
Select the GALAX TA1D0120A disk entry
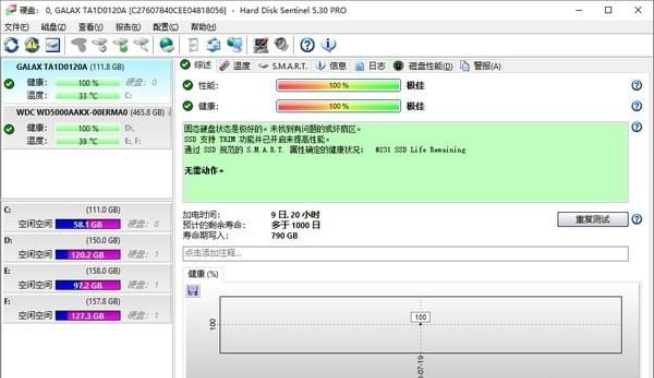click(86, 81)
